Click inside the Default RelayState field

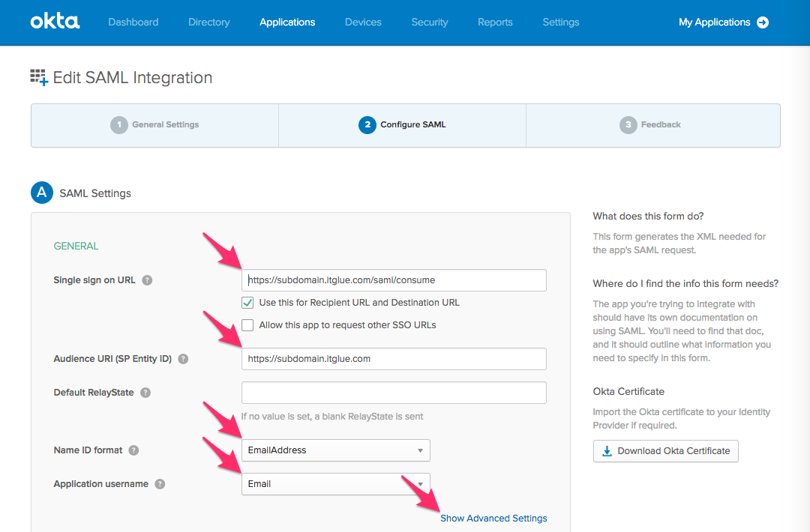pyautogui.click(x=394, y=392)
